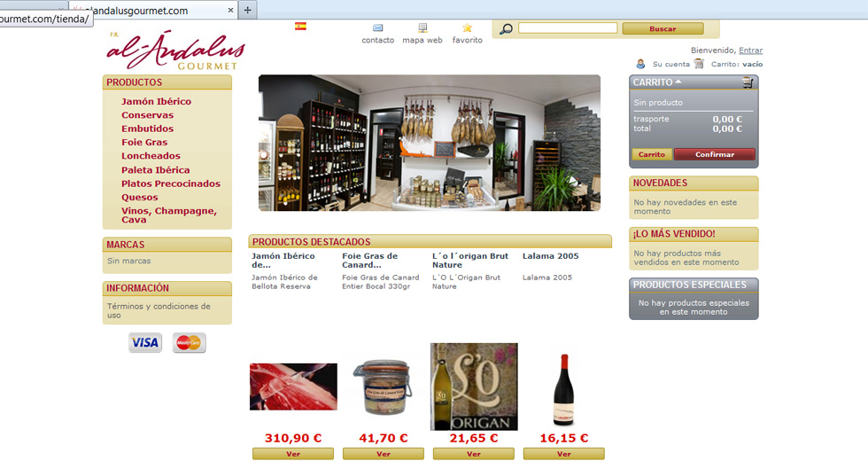Open the Jamón Ibérico de... product title
Image resolution: width=868 pixels, height=461 pixels.
[283, 261]
